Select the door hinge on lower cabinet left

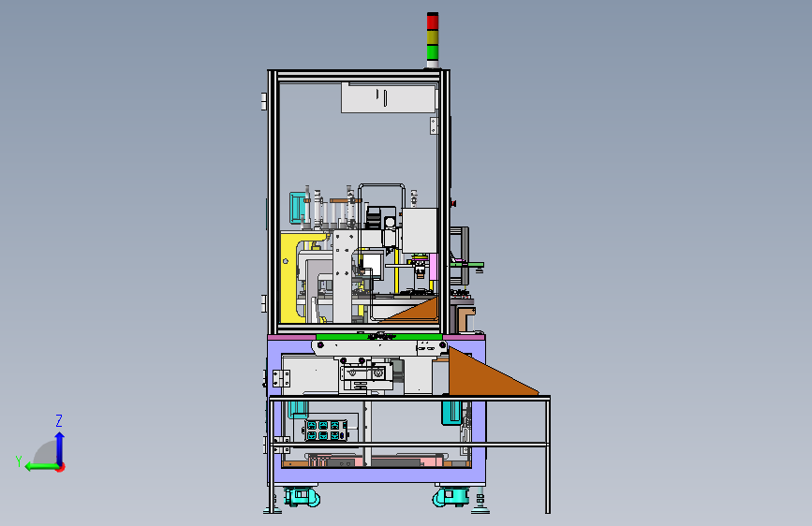(x=281, y=378)
